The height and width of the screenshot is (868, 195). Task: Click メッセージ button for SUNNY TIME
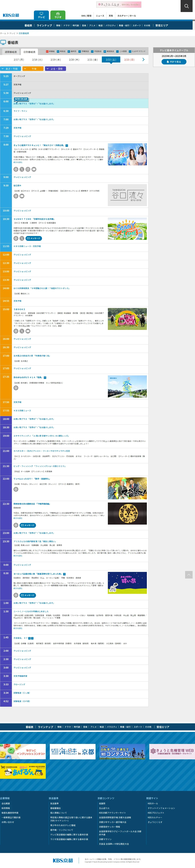[x=34, y=238]
